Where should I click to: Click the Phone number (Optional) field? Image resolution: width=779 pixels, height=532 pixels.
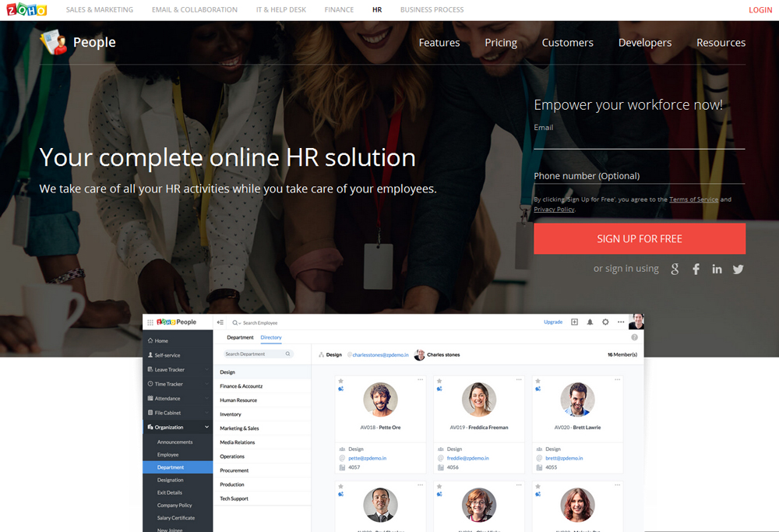[640, 176]
